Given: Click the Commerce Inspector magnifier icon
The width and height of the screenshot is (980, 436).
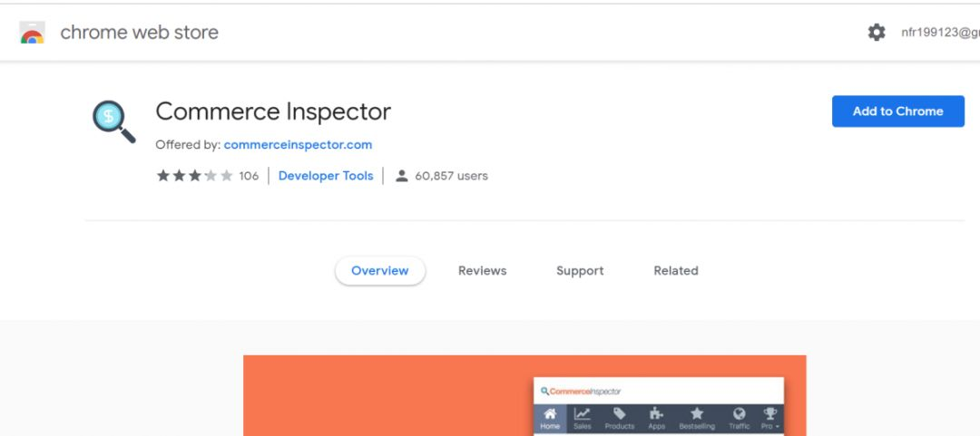Looking at the screenshot, I should point(113,121).
